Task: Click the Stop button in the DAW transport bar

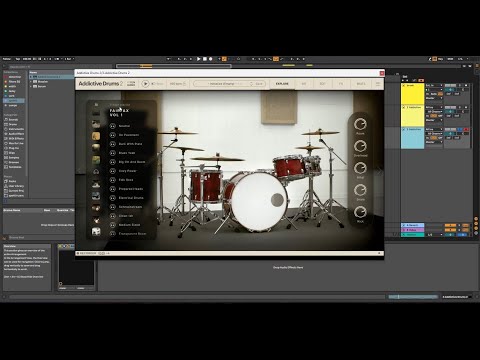Action: pyautogui.click(x=205, y=59)
